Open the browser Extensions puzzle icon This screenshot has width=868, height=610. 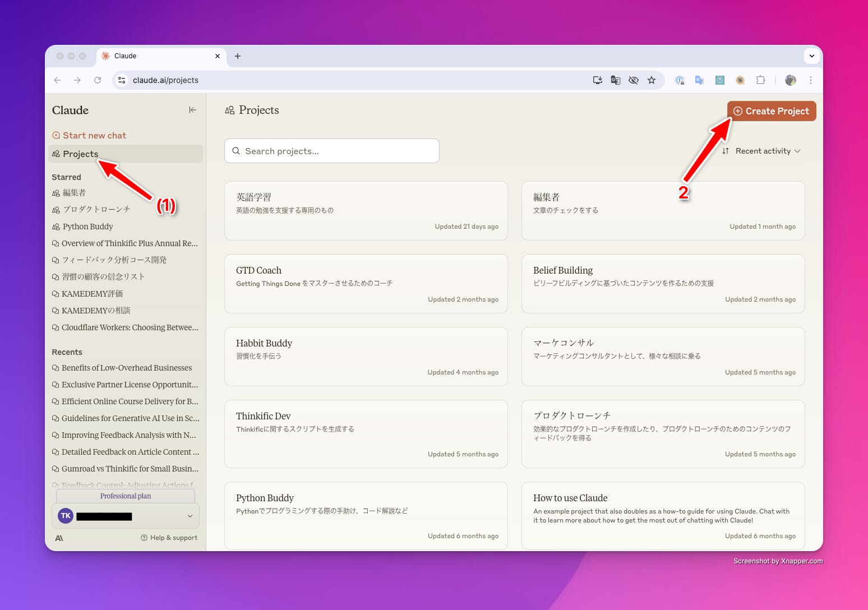click(x=760, y=80)
